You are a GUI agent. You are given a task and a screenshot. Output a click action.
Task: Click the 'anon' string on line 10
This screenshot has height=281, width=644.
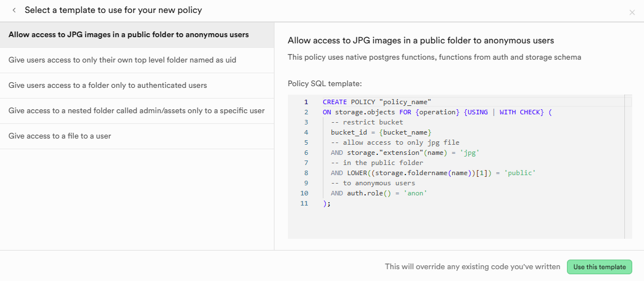pyautogui.click(x=415, y=193)
